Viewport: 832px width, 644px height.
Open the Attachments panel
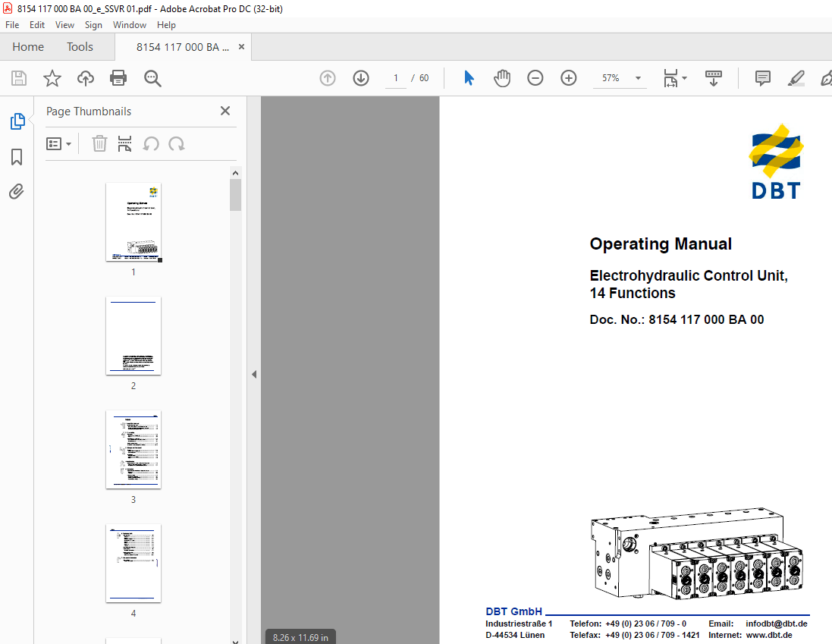[17, 191]
